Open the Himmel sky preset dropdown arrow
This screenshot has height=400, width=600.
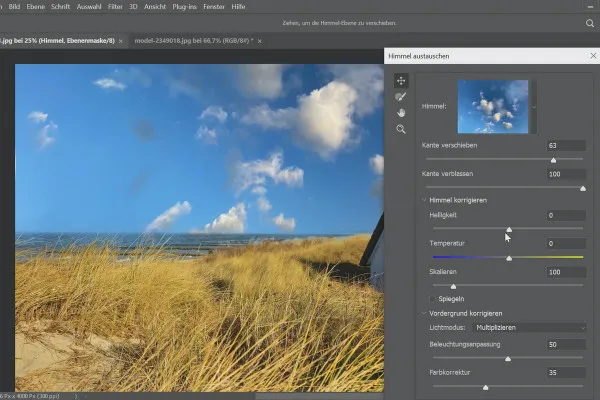coord(534,107)
